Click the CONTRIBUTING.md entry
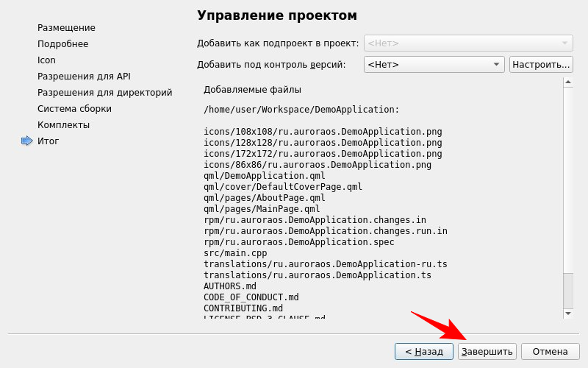 click(x=243, y=308)
